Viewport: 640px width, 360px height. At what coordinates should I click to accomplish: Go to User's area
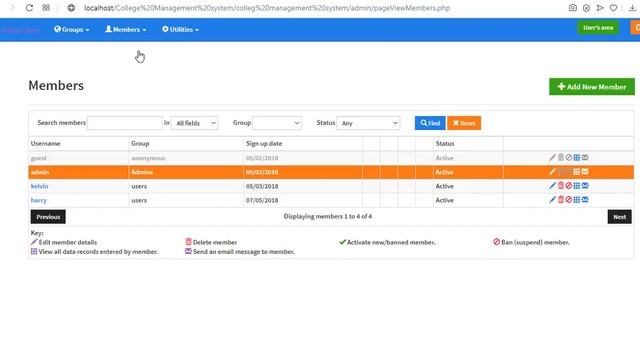tap(598, 28)
